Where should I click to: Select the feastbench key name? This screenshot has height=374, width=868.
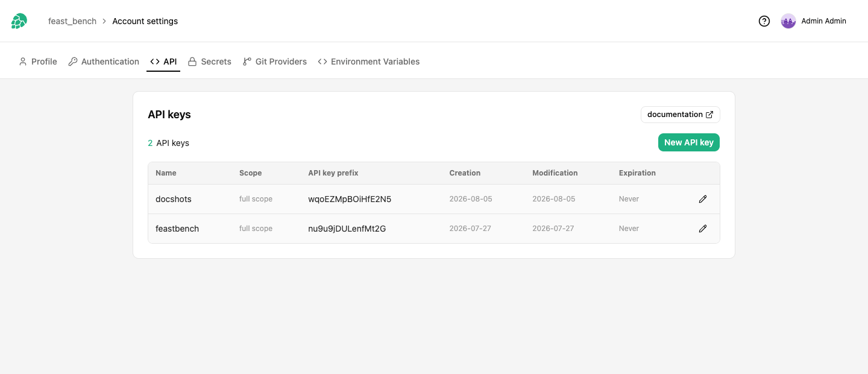(177, 229)
